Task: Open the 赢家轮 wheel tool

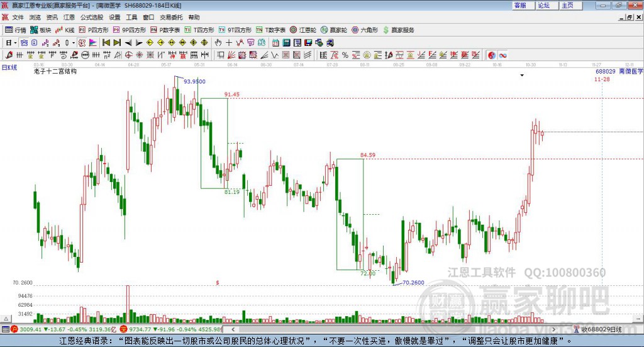Action: (334, 30)
